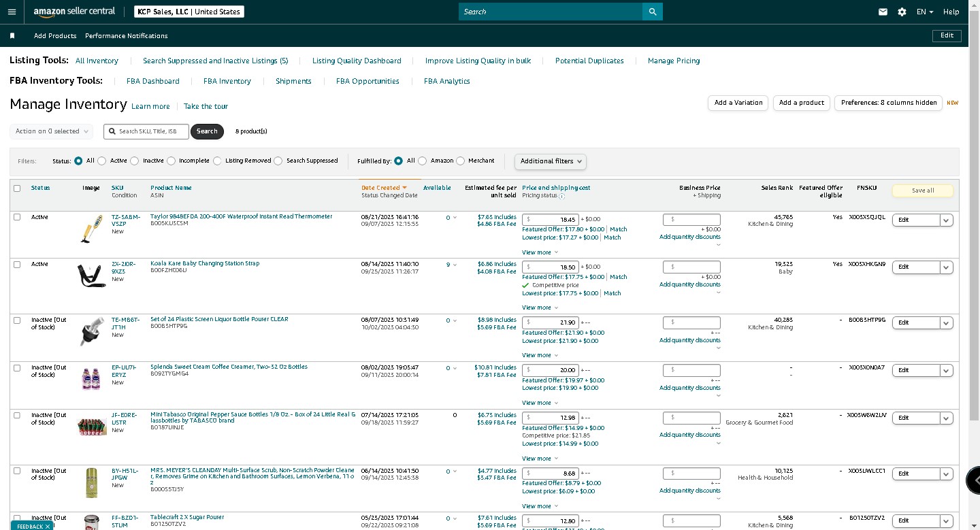Image resolution: width=980 pixels, height=530 pixels.
Task: Open the Koala Kare strap product thumbnail
Action: (91, 275)
